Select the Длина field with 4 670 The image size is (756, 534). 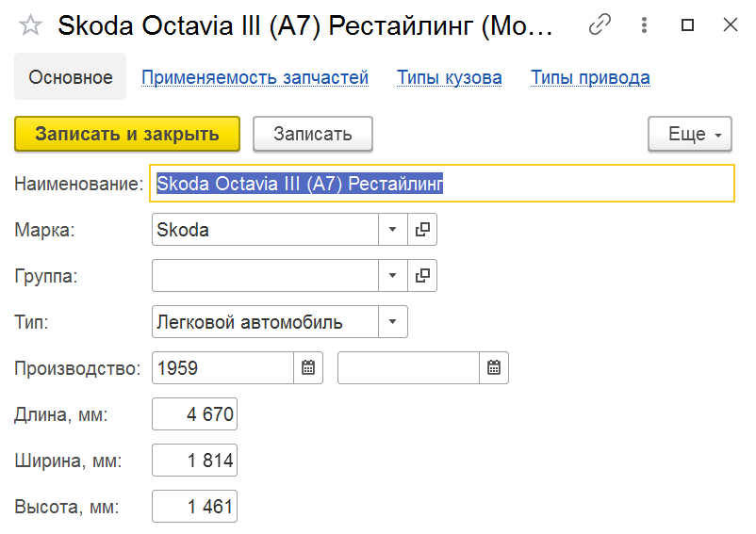coord(195,414)
